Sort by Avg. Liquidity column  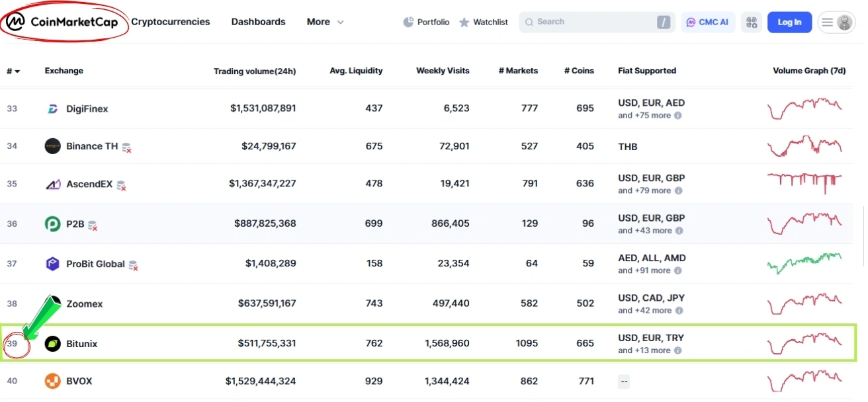pyautogui.click(x=356, y=71)
